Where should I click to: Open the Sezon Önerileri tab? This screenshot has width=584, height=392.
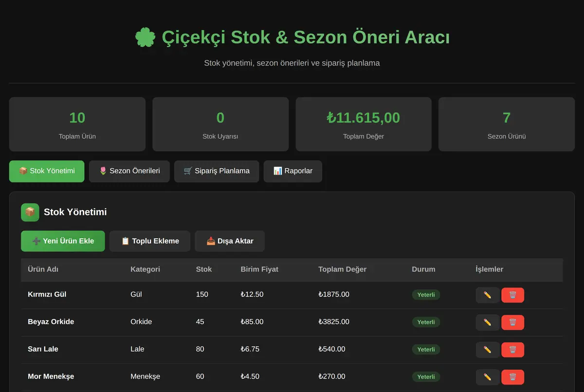coord(129,171)
